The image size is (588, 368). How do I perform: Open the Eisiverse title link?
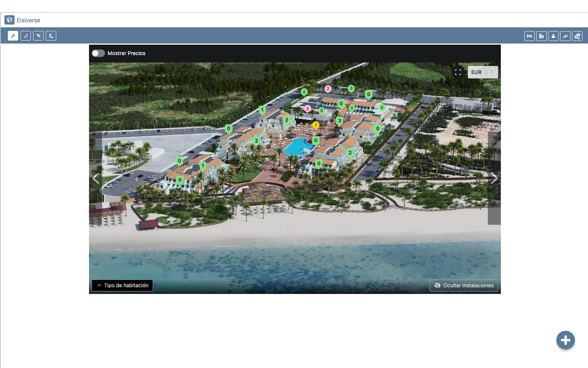click(x=28, y=20)
